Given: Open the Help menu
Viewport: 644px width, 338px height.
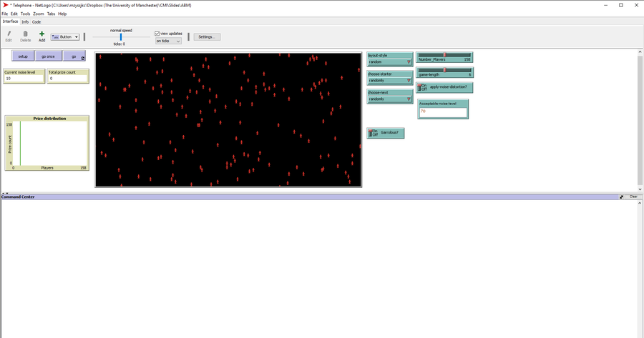Looking at the screenshot, I should click(62, 14).
